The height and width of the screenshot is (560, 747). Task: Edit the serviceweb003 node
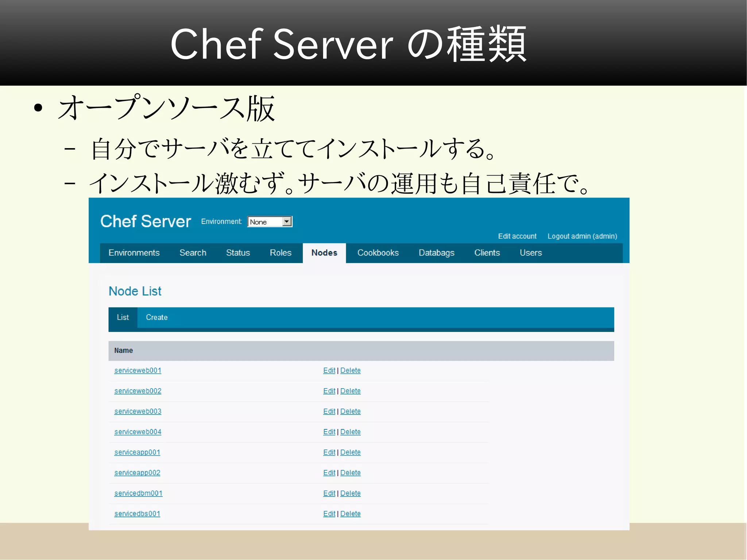[x=329, y=411]
